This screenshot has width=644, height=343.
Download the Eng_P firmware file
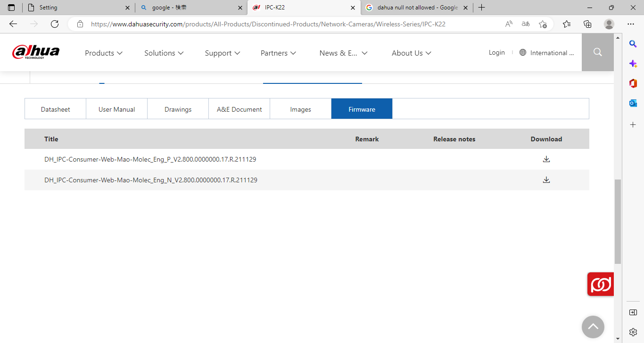546,159
